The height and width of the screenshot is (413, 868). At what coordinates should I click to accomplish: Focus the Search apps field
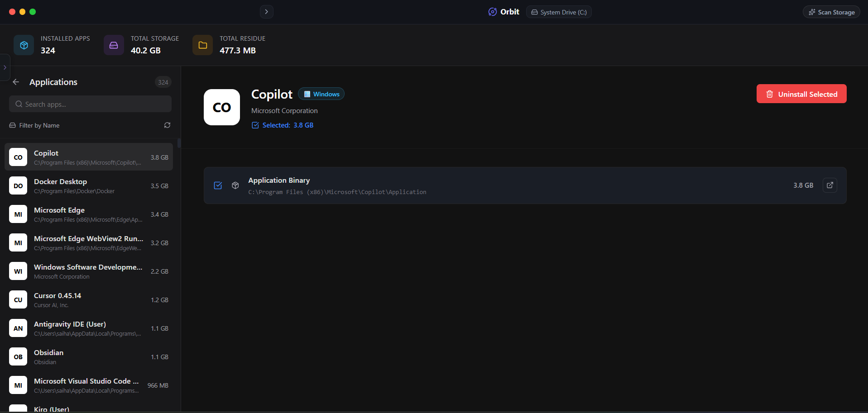click(90, 104)
